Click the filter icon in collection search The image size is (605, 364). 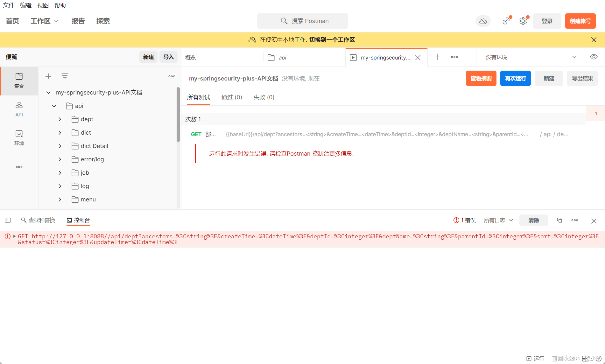click(65, 76)
